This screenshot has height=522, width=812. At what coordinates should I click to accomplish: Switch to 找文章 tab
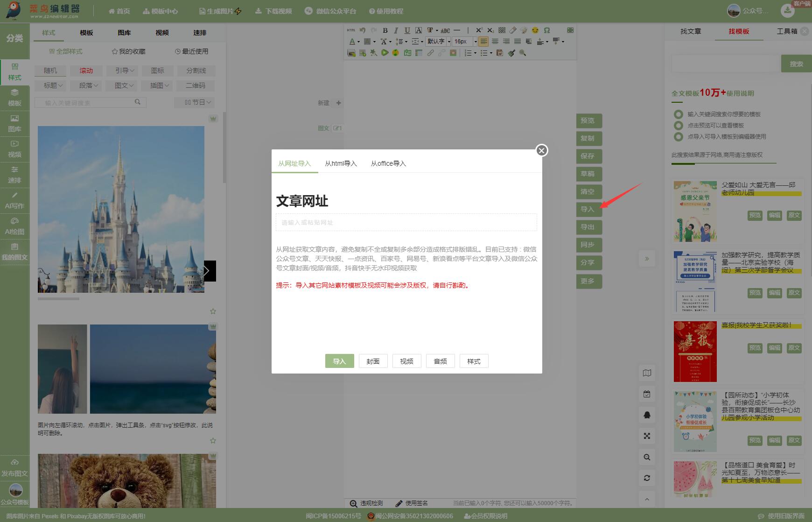tap(691, 31)
